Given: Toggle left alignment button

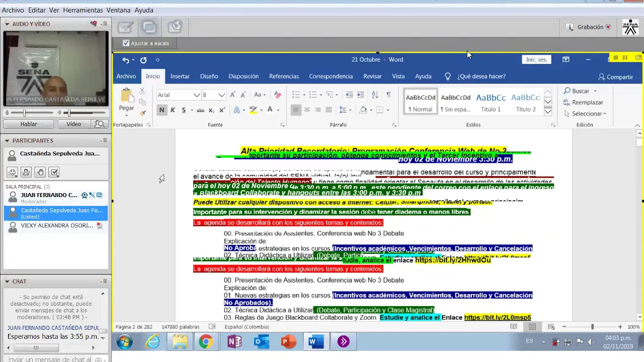Looking at the screenshot, I should (x=296, y=110).
